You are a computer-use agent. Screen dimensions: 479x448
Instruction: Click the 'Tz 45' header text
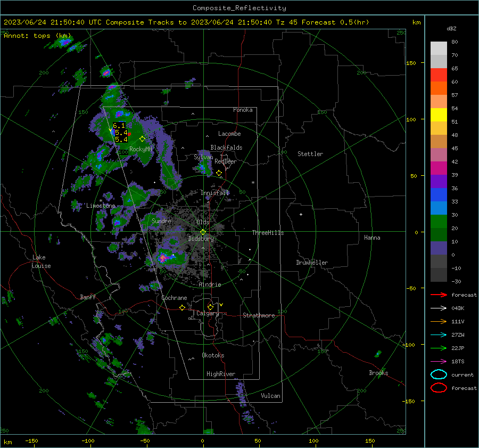click(x=287, y=22)
